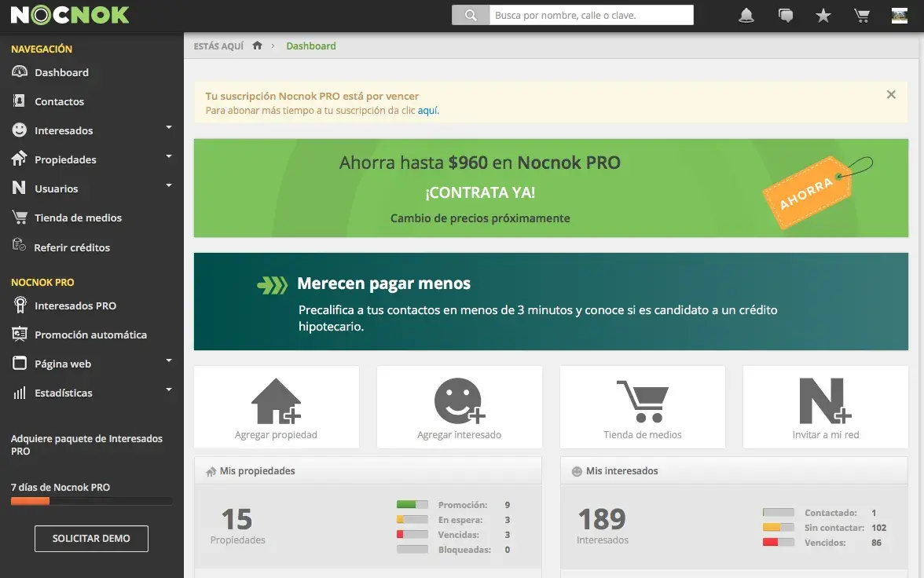Expand the Usuarios menu arrow
Screen dimensions: 924x578
(168, 185)
